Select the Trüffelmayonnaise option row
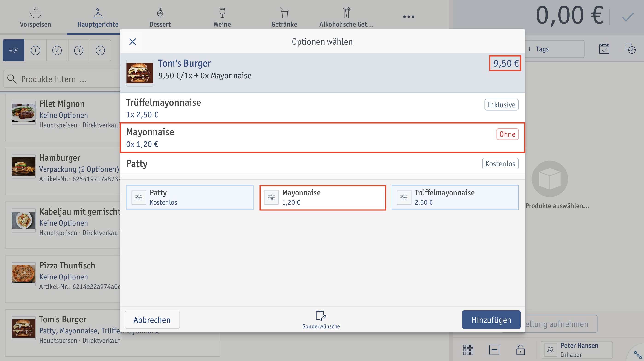The height and width of the screenshot is (361, 644). (x=322, y=108)
